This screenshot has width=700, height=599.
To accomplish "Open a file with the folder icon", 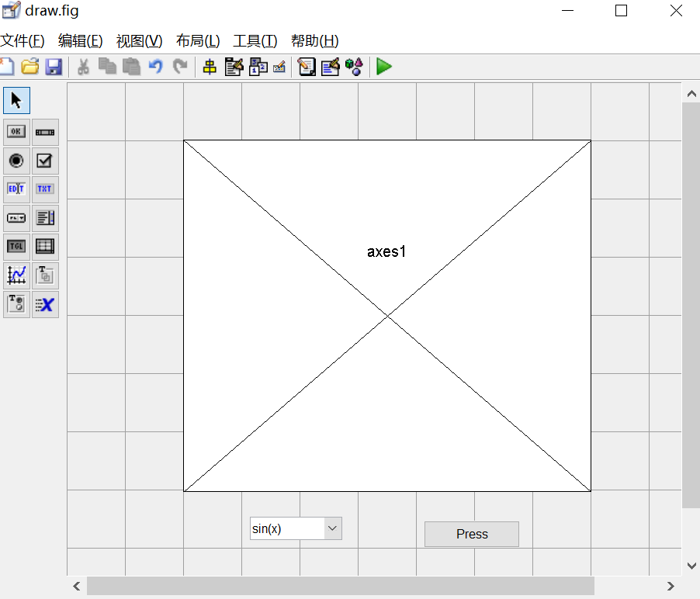I will pos(30,67).
